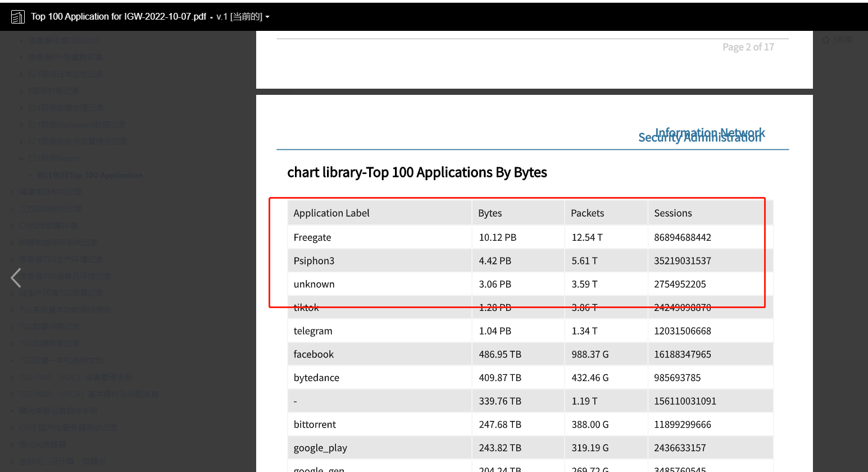Click the Sessions column header

(672, 213)
